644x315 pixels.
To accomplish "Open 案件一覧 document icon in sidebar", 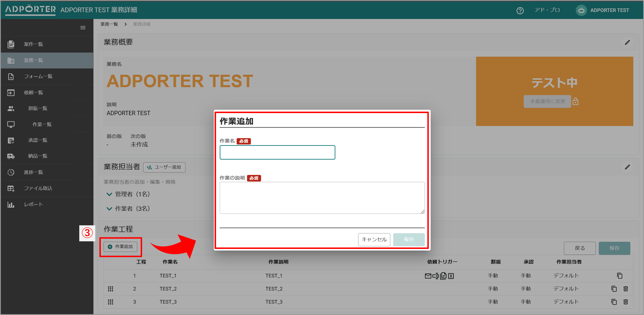I will click(11, 44).
